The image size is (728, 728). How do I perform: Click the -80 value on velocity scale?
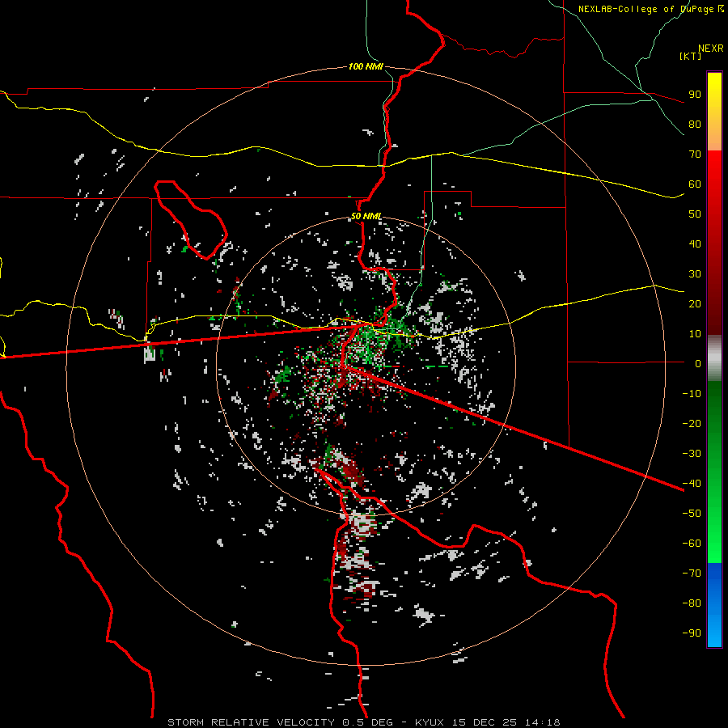pyautogui.click(x=692, y=603)
